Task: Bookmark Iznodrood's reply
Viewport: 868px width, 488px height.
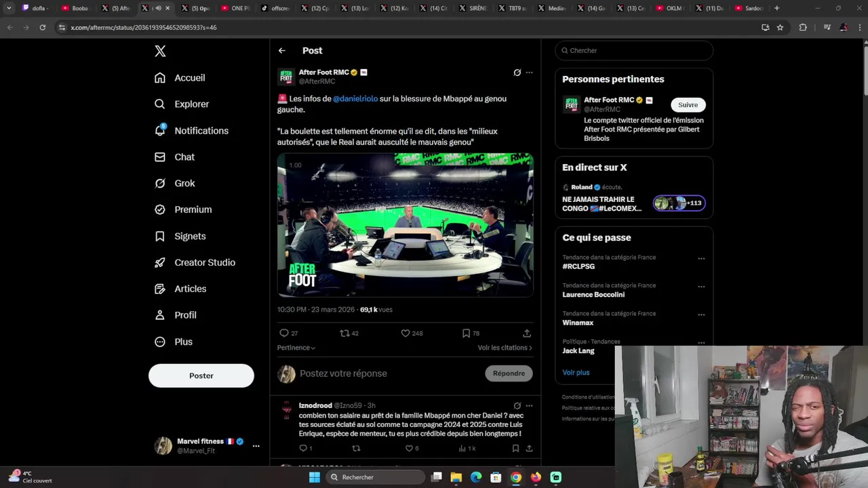Action: [515, 449]
